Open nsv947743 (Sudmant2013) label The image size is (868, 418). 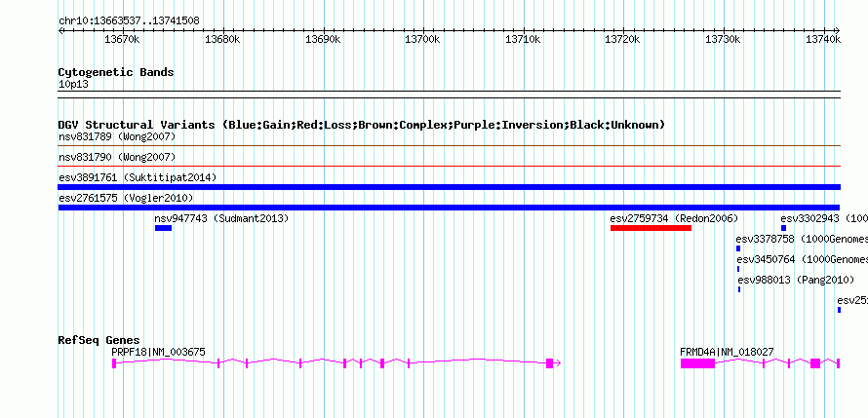point(221,218)
